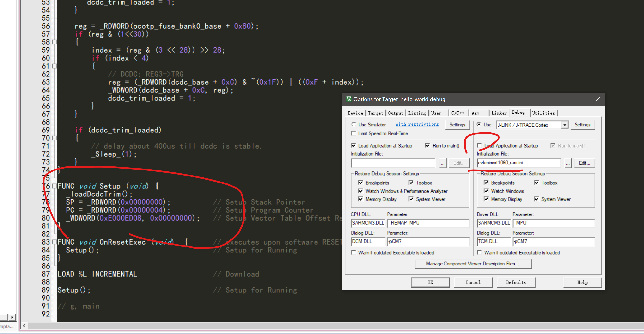
Task: Toggle simulator Breakpoints restore checkbox
Action: click(x=360, y=183)
